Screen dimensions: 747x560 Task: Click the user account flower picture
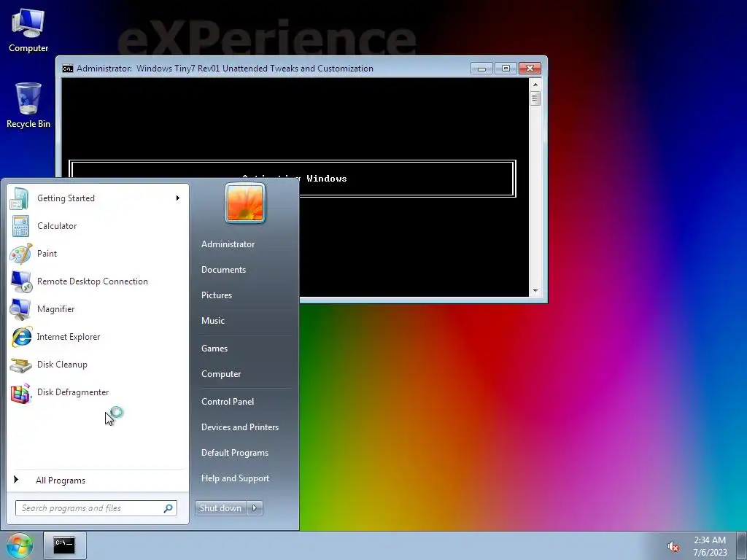(x=245, y=203)
